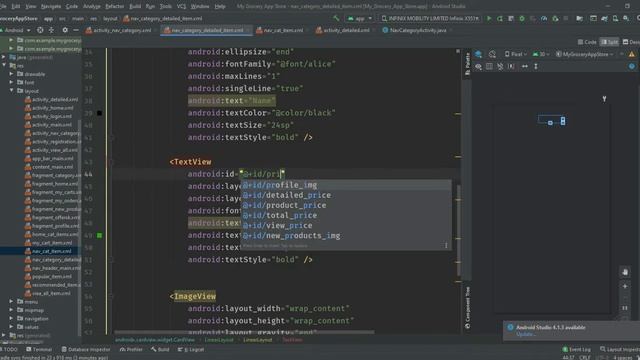Click the black gutter color swatch on line 39
Viewport: 640px width, 360px height.
tap(100, 113)
